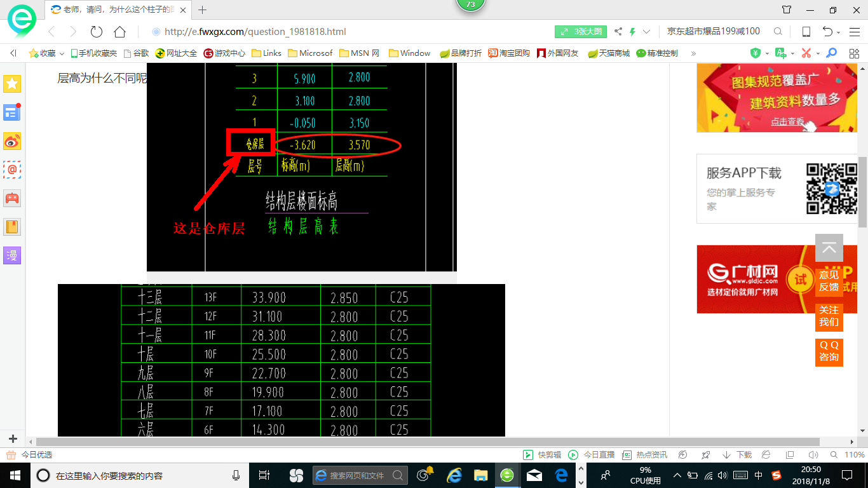The width and height of the screenshot is (868, 488).
Task: Click the horizontal page scrollbar thumb
Action: 428,442
